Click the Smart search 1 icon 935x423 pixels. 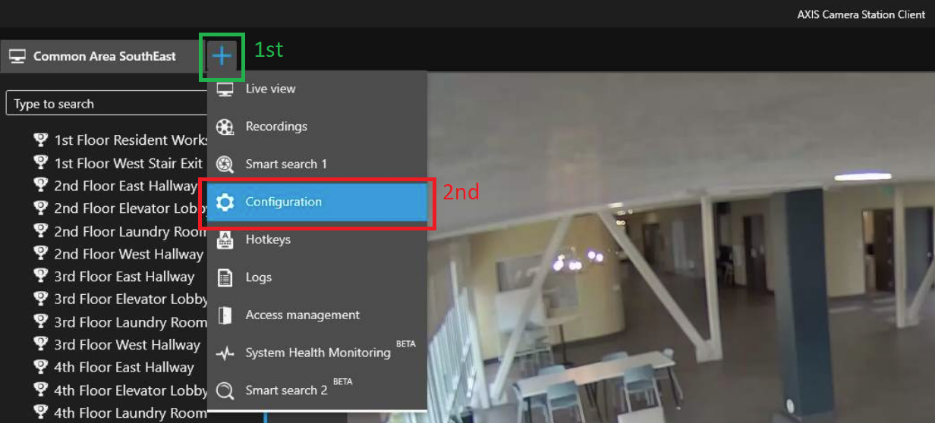(225, 165)
